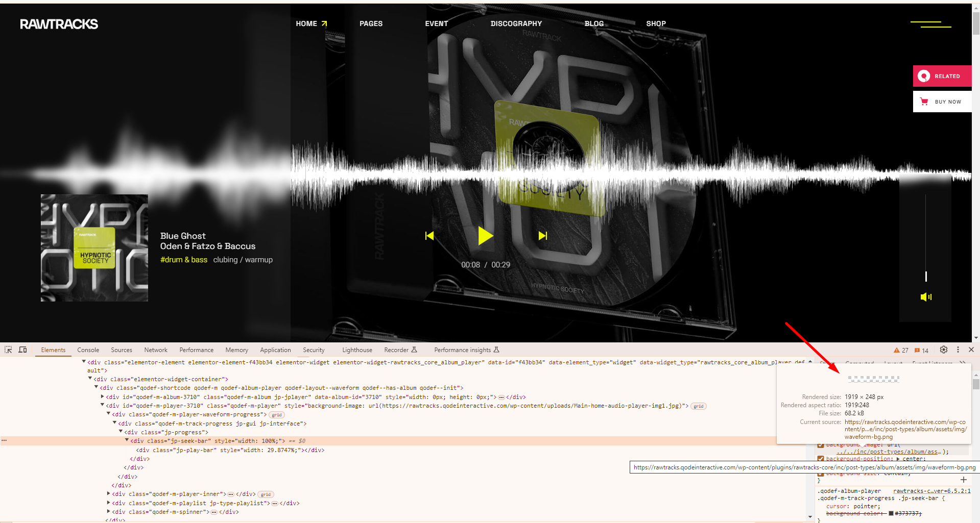Click the #373737 background color swatch
The height and width of the screenshot is (523, 980).
coord(891,513)
